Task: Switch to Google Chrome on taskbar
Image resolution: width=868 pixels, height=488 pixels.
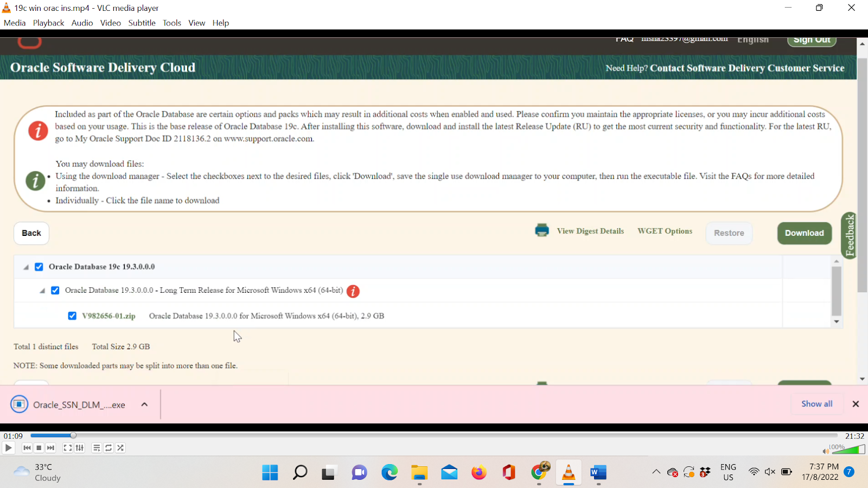Action: coord(539,473)
